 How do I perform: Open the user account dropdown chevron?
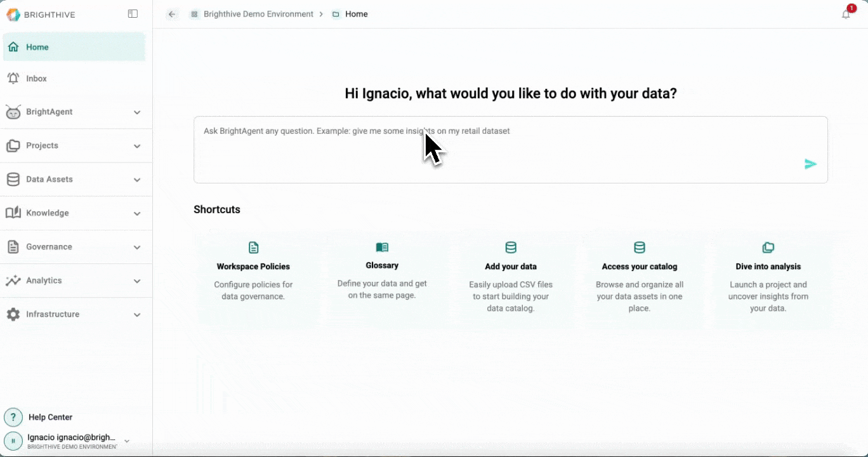pyautogui.click(x=127, y=440)
